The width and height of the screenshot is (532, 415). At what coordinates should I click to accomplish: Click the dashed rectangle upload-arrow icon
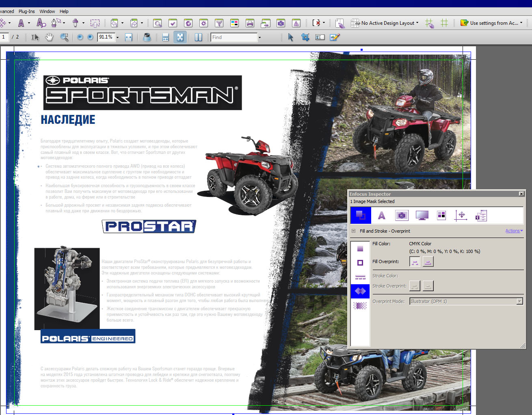point(95,23)
